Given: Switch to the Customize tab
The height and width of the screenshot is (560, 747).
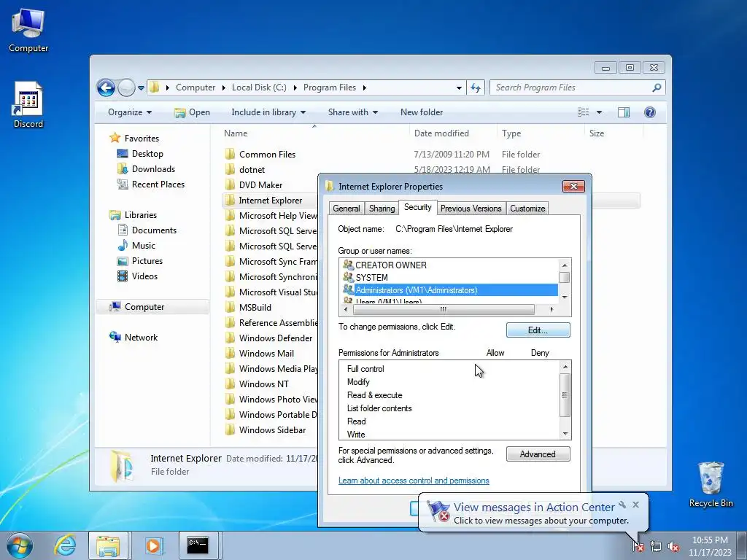Looking at the screenshot, I should point(527,209).
